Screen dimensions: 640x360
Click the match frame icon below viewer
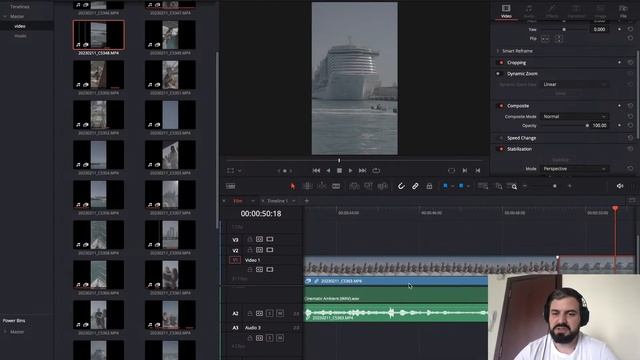coord(451,171)
